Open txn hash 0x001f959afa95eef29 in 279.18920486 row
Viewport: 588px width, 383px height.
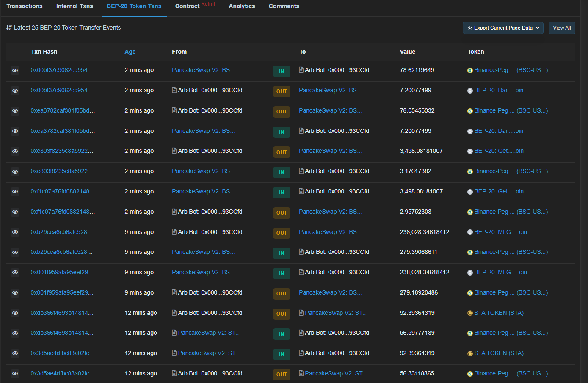pyautogui.click(x=62, y=292)
